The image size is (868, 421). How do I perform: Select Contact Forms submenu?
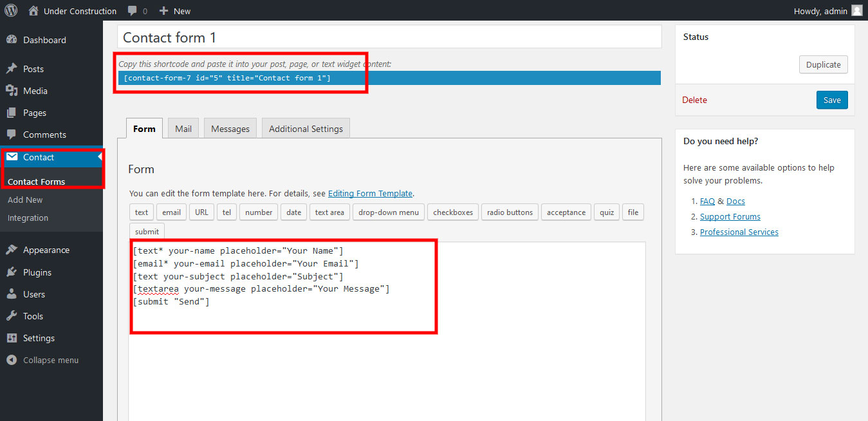tap(36, 182)
